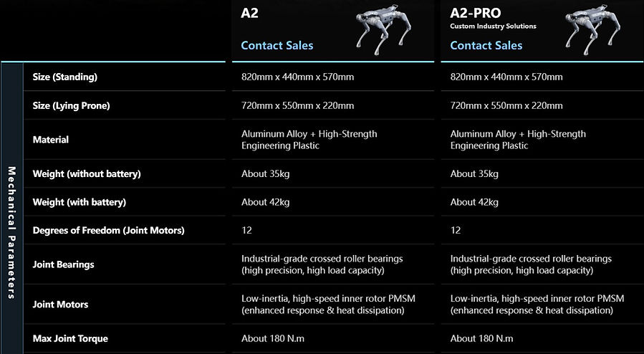Image resolution: width=644 pixels, height=354 pixels.
Task: Click the Weight (without battery) row label
Action: pyautogui.click(x=87, y=173)
